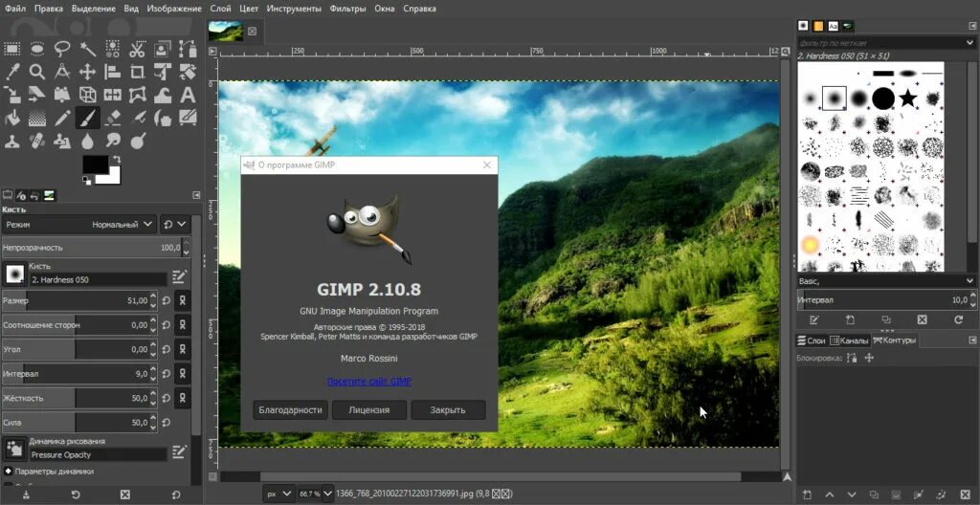Pick the Crop tool
The image size is (980, 505).
click(x=138, y=72)
